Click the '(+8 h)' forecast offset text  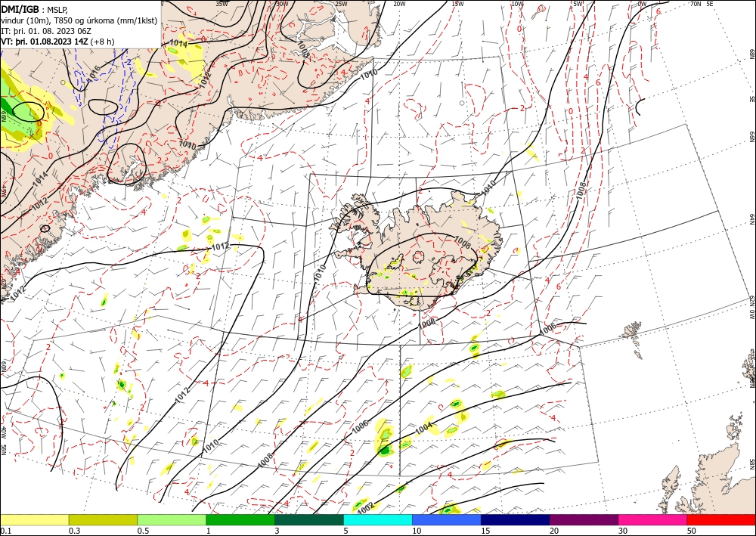click(x=104, y=42)
